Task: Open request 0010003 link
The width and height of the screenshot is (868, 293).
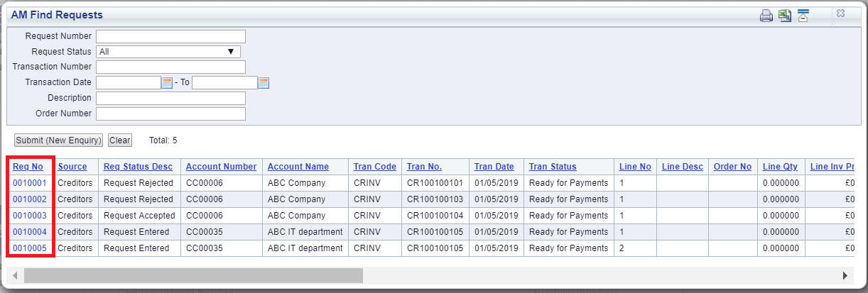Action: tap(29, 216)
